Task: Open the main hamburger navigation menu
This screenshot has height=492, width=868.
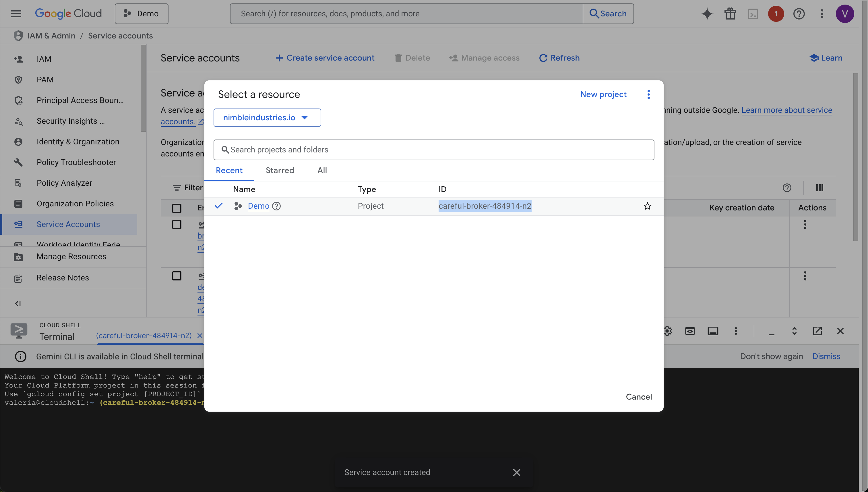Action: [16, 14]
